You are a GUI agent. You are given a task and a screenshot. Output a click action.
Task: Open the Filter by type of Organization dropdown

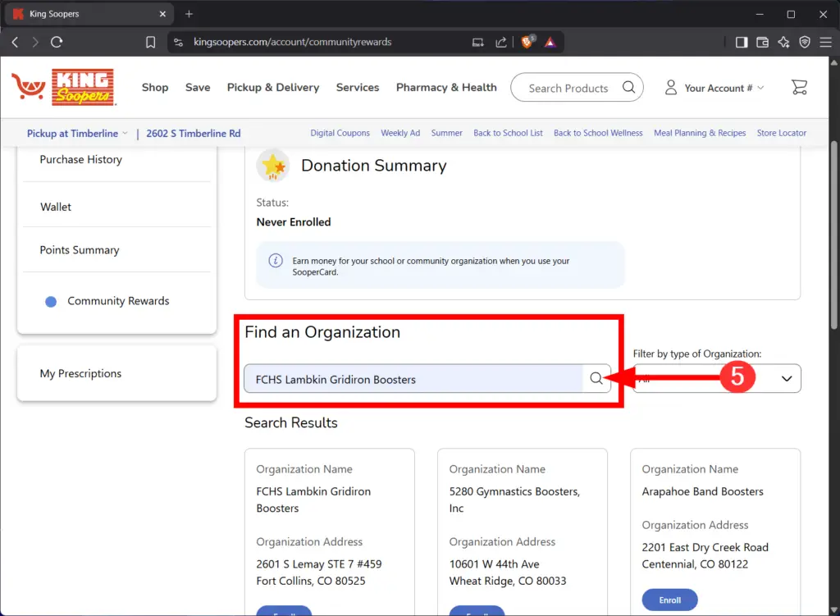717,379
